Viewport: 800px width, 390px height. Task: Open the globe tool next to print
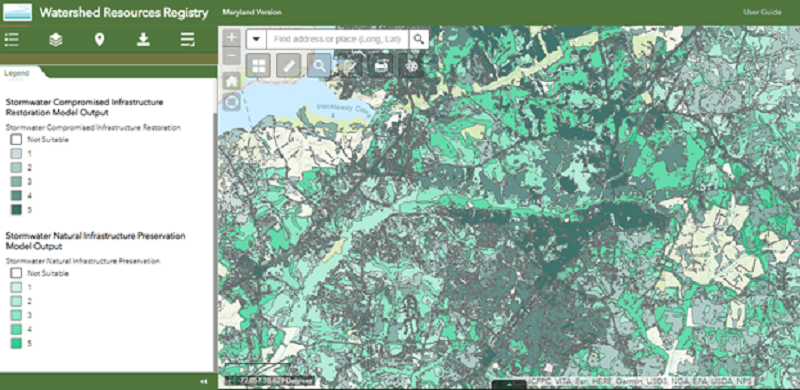point(411,65)
